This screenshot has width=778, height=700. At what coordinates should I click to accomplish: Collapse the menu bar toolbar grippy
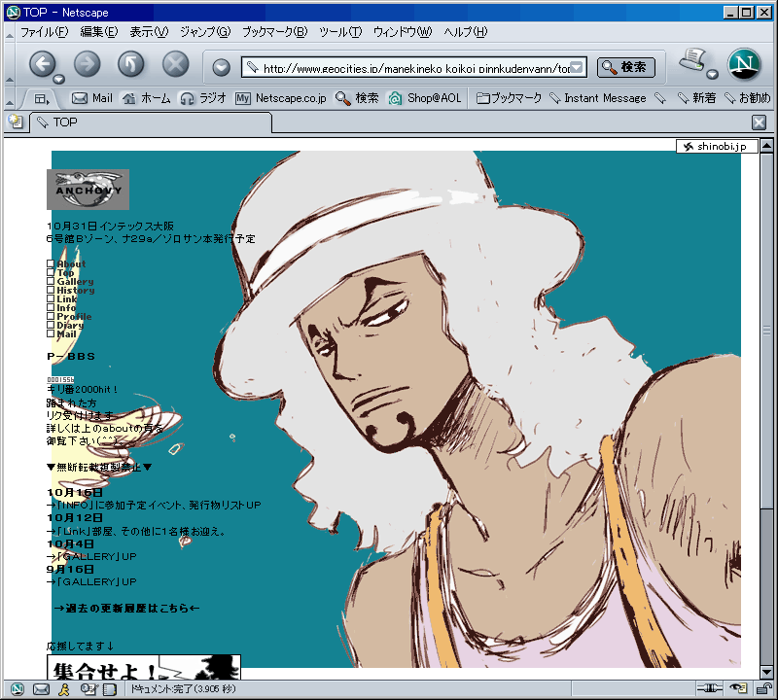click(x=10, y=33)
